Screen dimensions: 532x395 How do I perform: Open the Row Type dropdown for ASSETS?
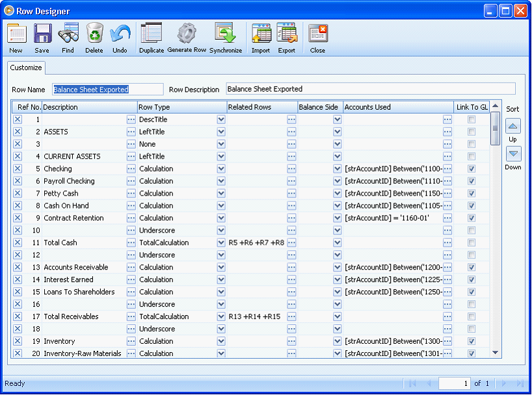point(220,131)
